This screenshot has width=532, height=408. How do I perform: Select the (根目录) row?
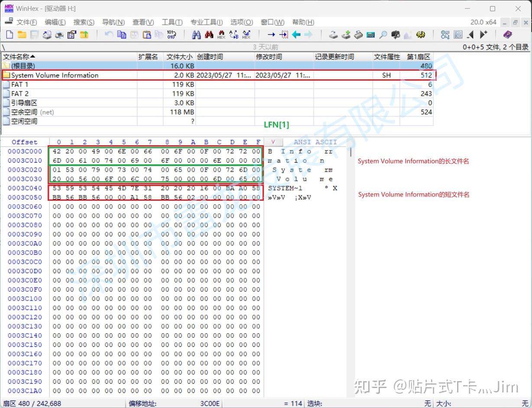pos(217,66)
